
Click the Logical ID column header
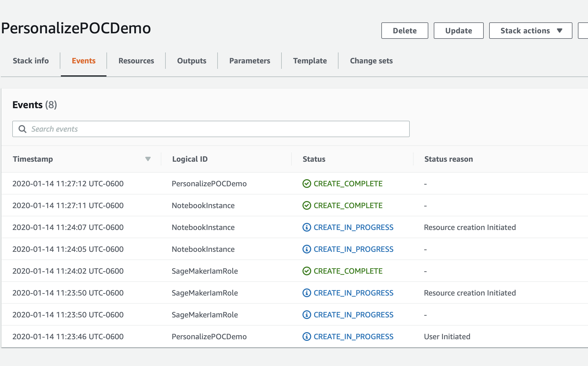coord(190,159)
